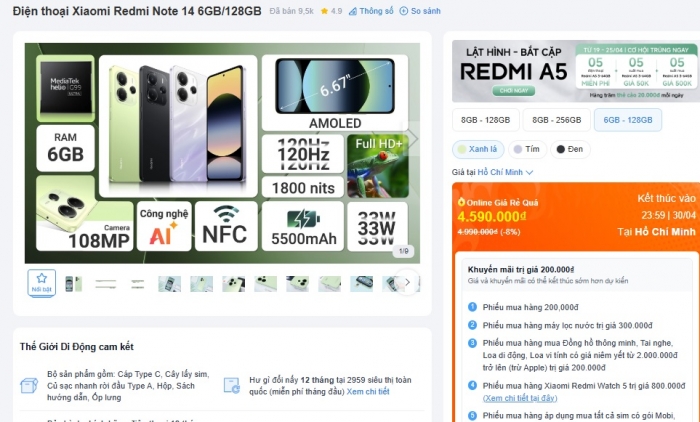
Task: Select the 'Nổi bật' star thumbnail
Action: (41, 283)
